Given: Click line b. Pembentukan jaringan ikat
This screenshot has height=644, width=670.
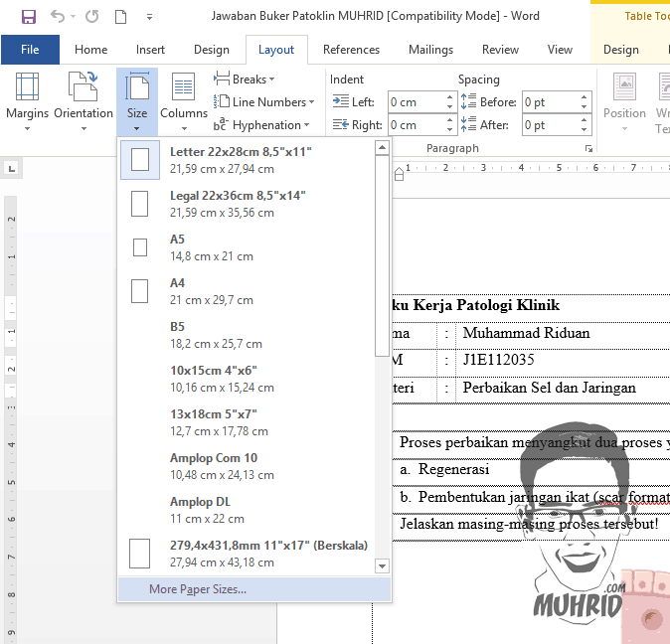Looking at the screenshot, I should (534, 497).
